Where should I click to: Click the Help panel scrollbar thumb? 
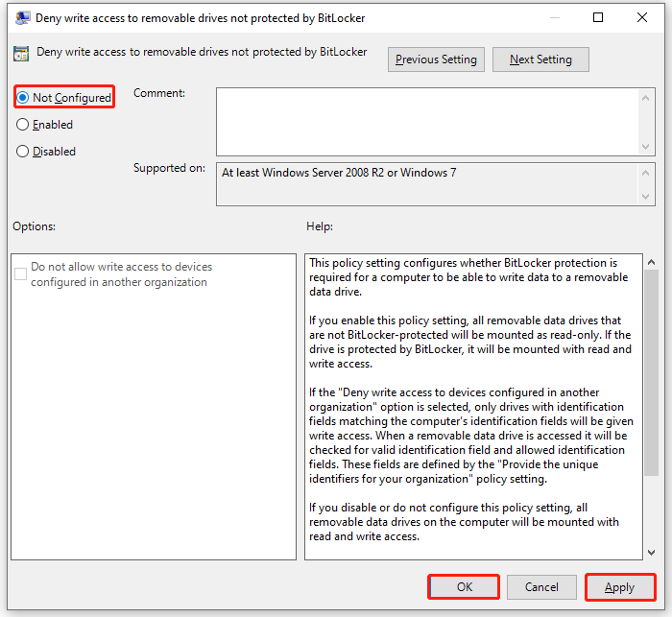651,372
